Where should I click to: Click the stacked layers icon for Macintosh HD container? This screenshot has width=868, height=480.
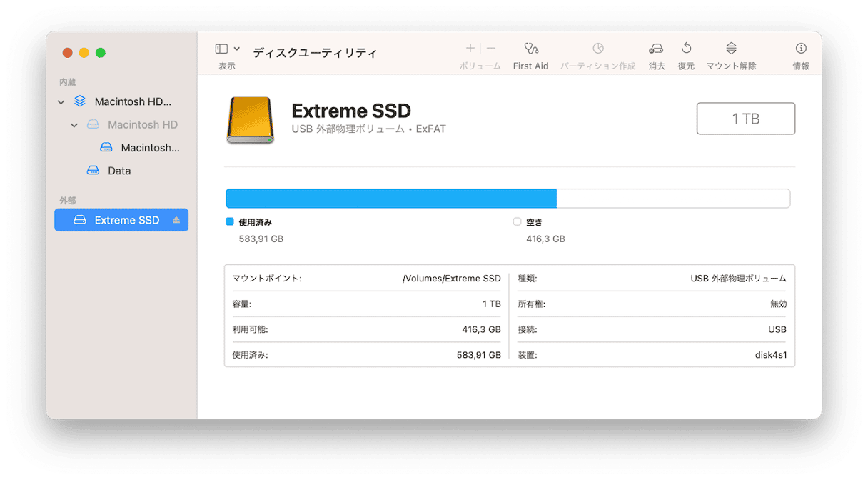pyautogui.click(x=80, y=101)
